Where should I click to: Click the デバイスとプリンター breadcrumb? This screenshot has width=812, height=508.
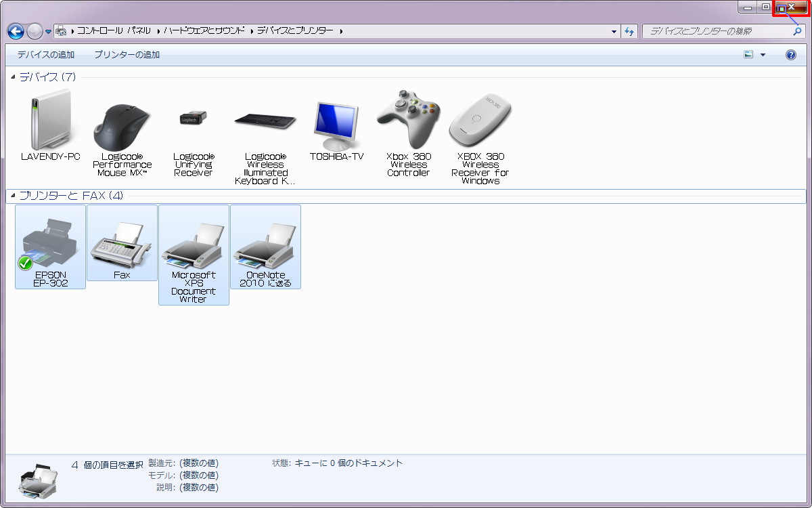point(295,31)
